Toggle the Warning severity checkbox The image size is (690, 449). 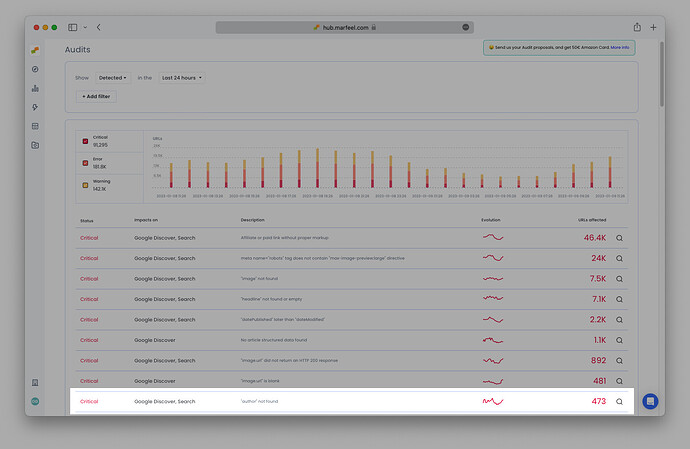point(85,184)
